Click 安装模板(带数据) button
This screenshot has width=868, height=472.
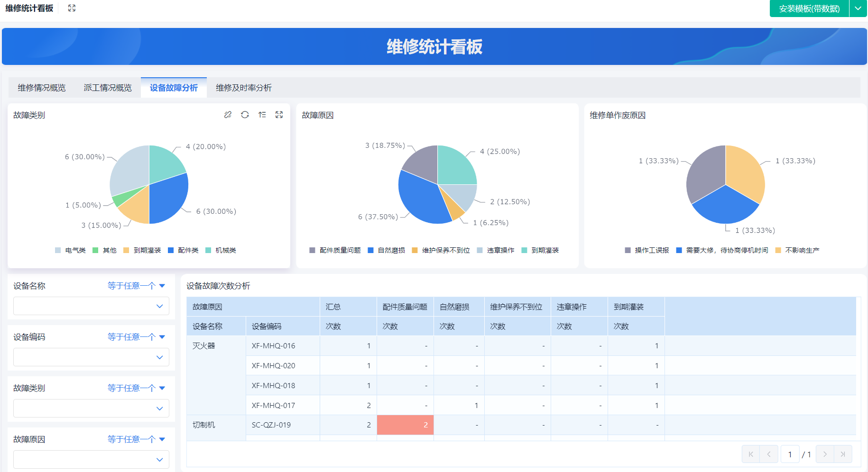click(809, 9)
